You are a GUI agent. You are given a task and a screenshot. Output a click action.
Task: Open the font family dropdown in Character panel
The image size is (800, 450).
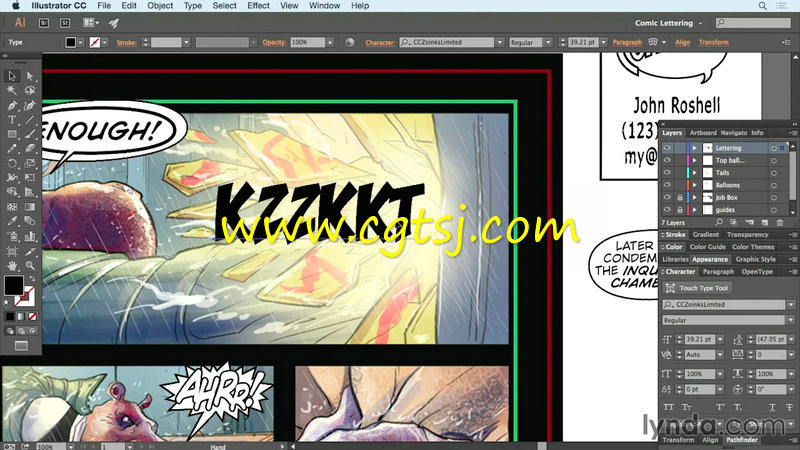tap(791, 305)
